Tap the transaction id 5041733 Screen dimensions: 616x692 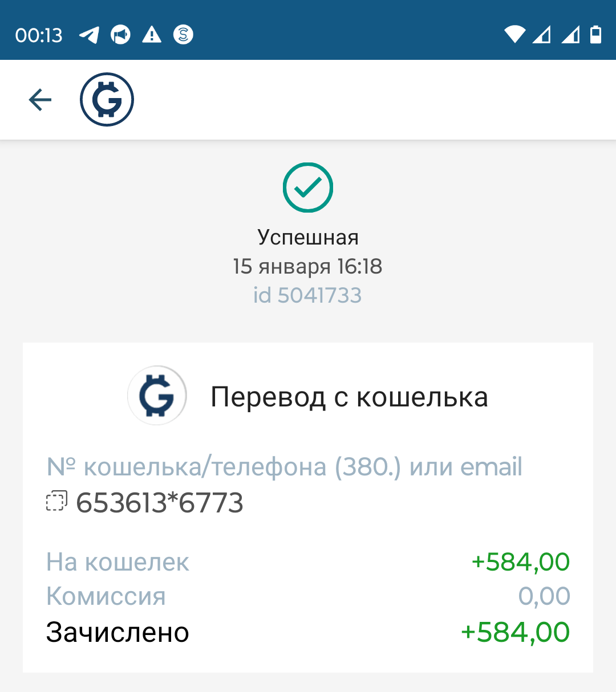point(307,295)
